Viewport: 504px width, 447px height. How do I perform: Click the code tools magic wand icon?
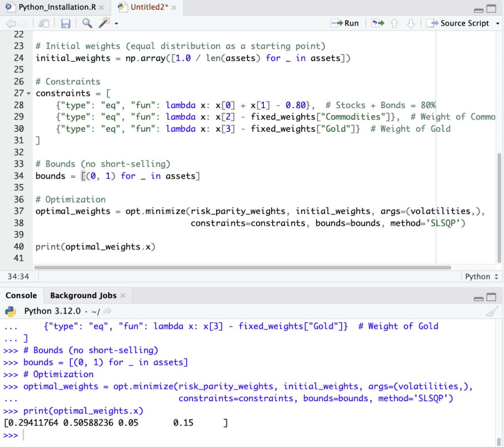pyautogui.click(x=104, y=23)
